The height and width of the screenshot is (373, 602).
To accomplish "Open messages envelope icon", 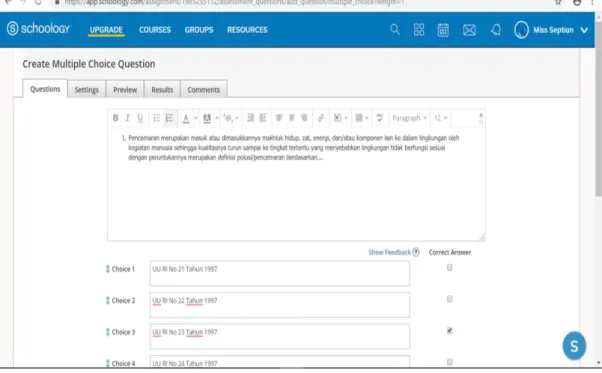I will [x=469, y=30].
